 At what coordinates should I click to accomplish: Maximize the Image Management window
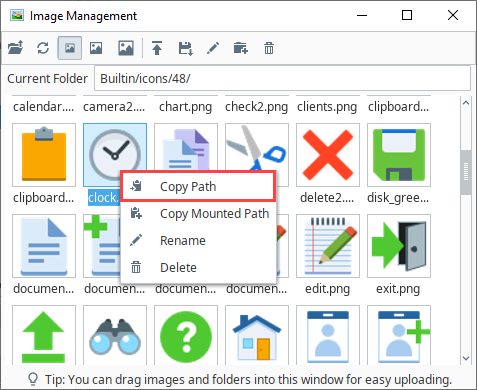(407, 15)
